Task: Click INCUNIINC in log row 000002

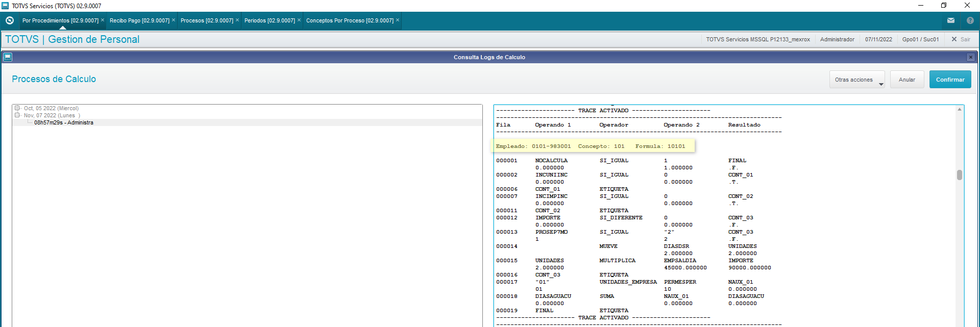Action: 551,174
